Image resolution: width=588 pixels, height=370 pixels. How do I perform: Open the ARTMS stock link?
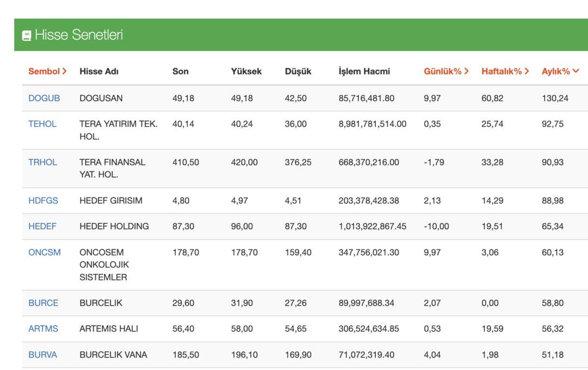point(43,329)
